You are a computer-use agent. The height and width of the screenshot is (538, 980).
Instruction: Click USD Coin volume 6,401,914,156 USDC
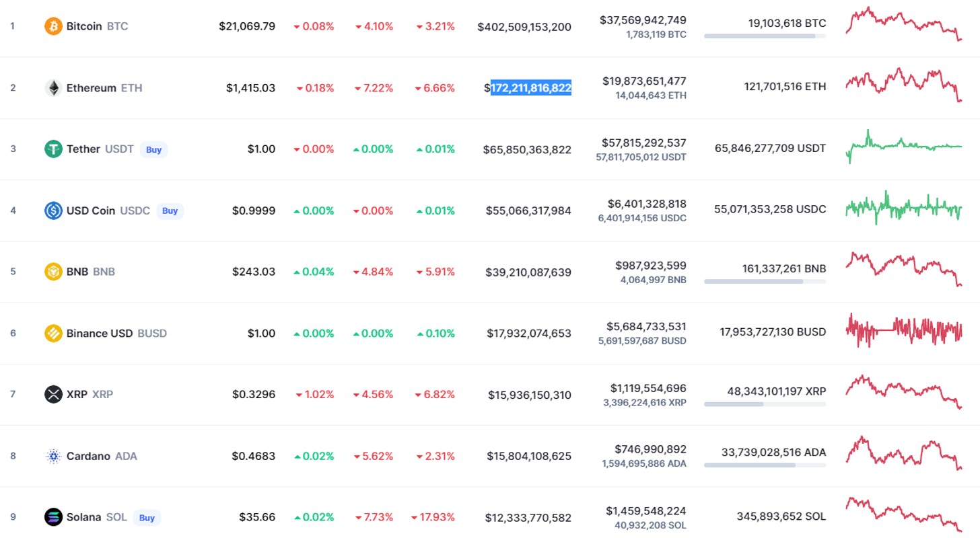point(641,218)
